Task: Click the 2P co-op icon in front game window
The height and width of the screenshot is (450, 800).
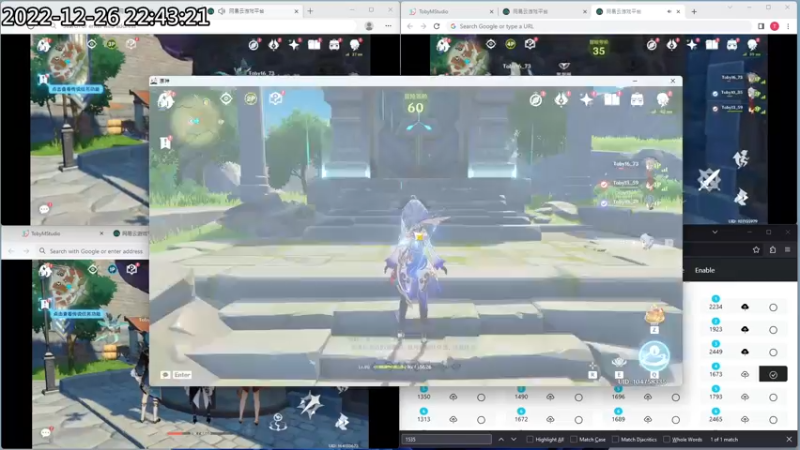Action: (251, 98)
